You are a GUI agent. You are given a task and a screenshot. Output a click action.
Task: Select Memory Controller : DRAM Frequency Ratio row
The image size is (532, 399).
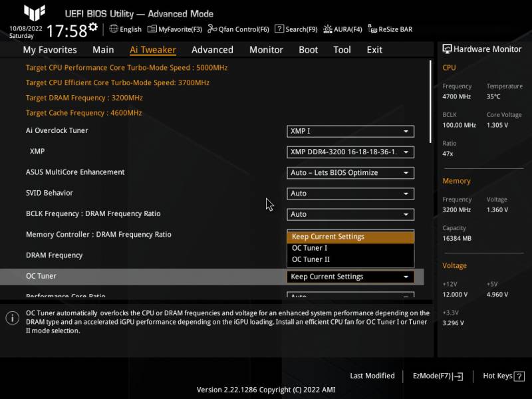coord(98,235)
